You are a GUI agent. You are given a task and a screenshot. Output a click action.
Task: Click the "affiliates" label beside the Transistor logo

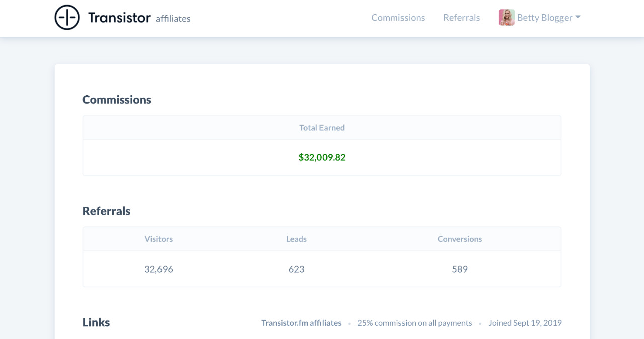coord(173,19)
